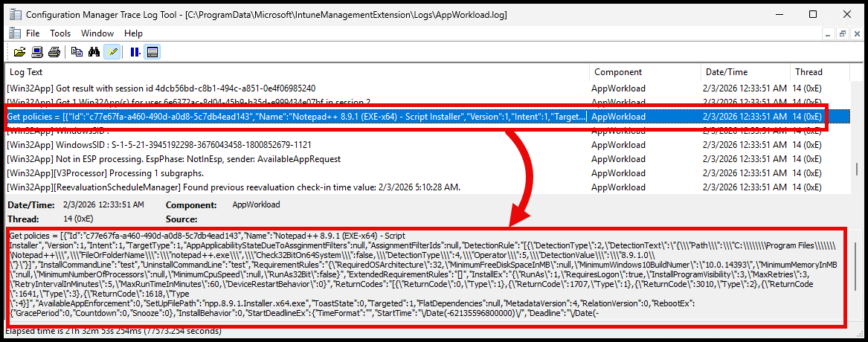Pause log monitoring with the pause icon
868x342 pixels.
coord(135,52)
